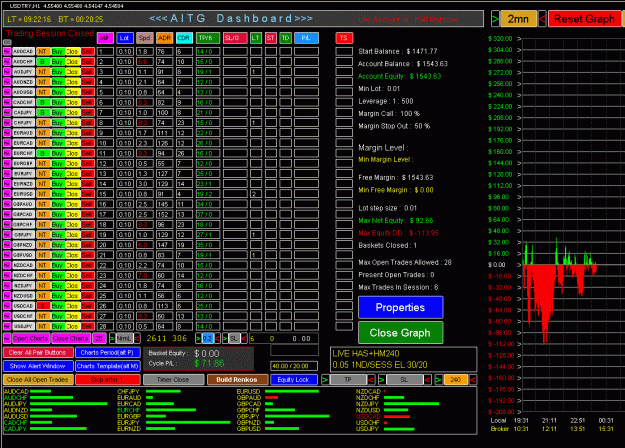Click the green arrow left of bottom-right SL
The width and height of the screenshot is (625, 448).
[382, 379]
